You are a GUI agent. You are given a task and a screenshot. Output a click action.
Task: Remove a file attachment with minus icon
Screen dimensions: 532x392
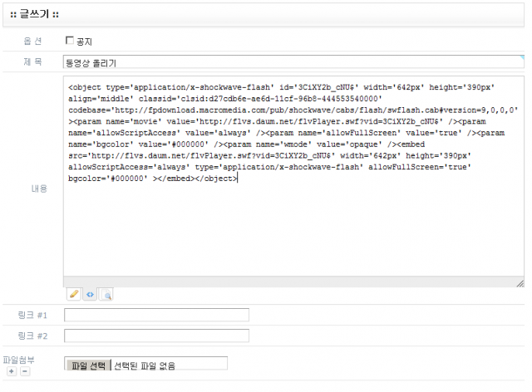coord(24,371)
